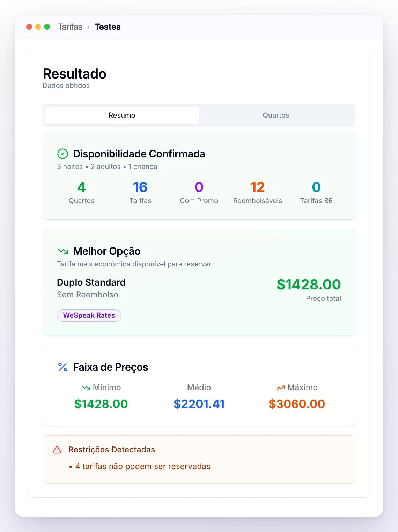Click 'Restrições Detectadas' heading
The image size is (398, 532).
click(x=112, y=450)
